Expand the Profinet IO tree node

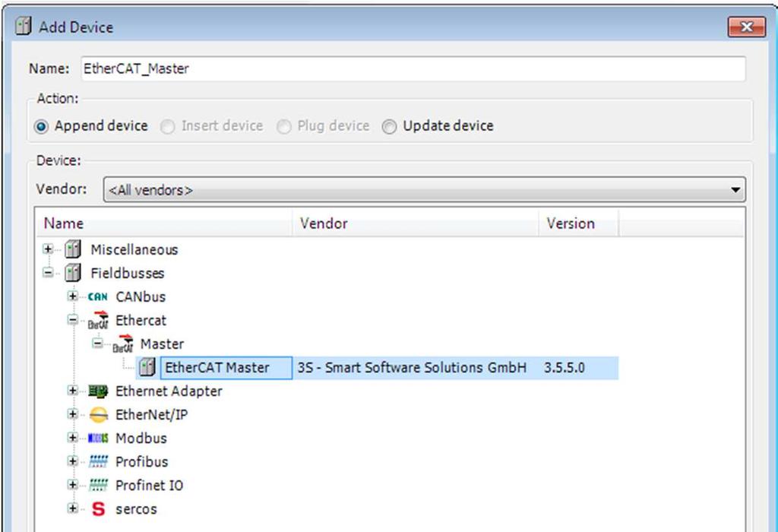[72, 485]
